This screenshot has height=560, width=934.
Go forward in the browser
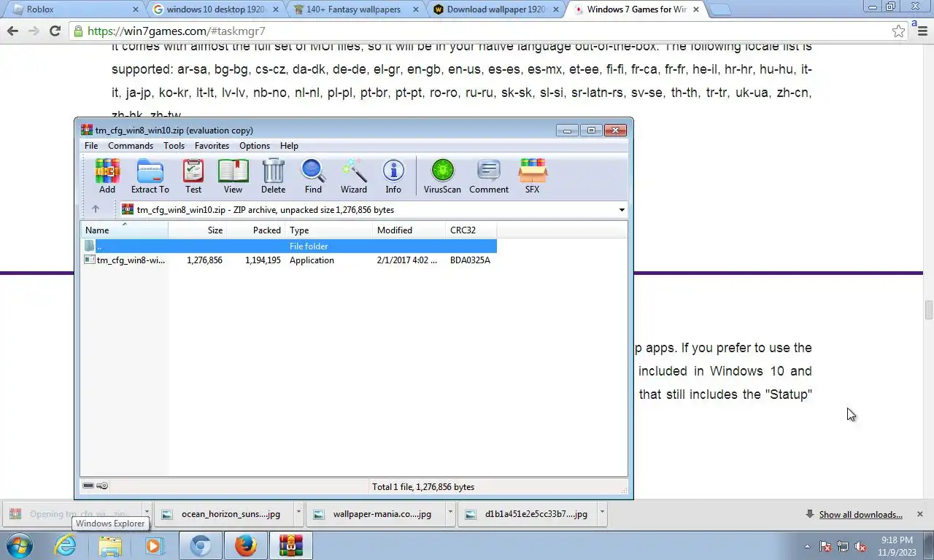pyautogui.click(x=34, y=31)
